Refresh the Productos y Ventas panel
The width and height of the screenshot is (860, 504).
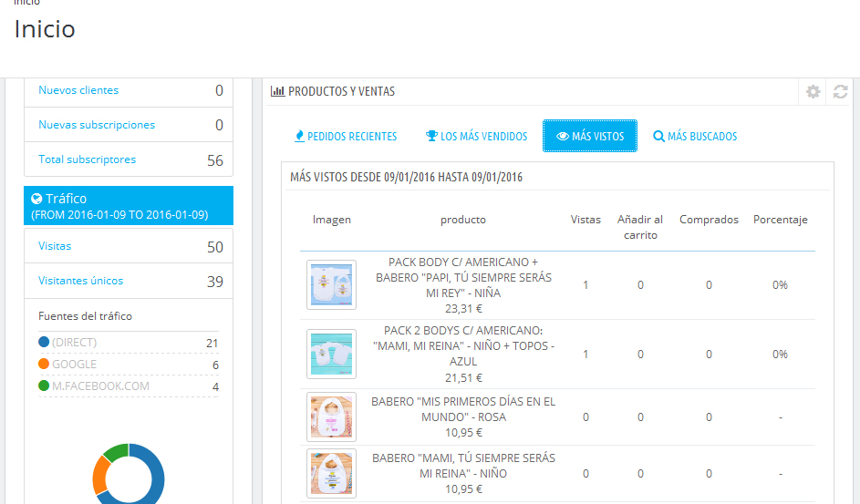840,91
